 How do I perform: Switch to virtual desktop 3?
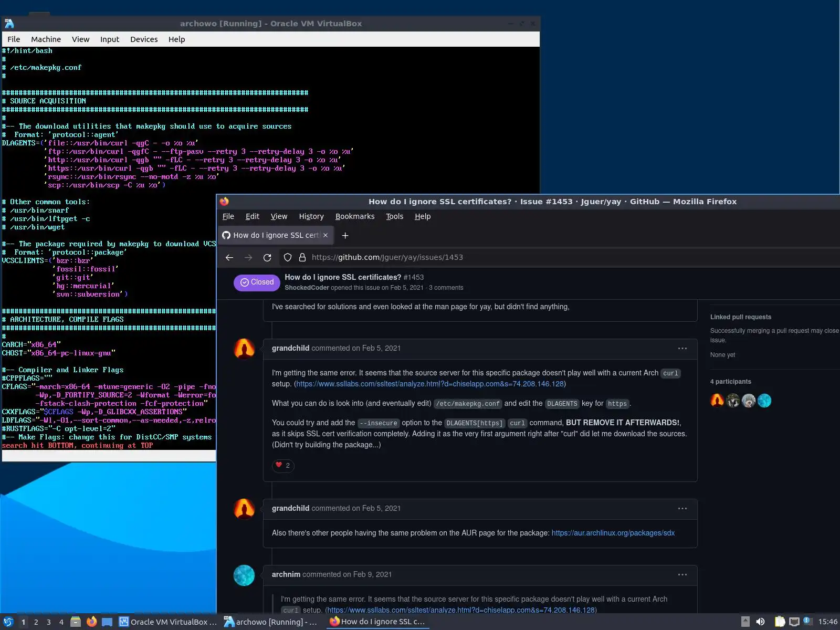tap(48, 622)
